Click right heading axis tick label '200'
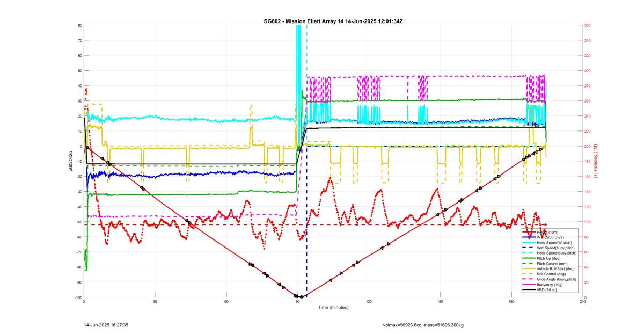 [x=588, y=146]
